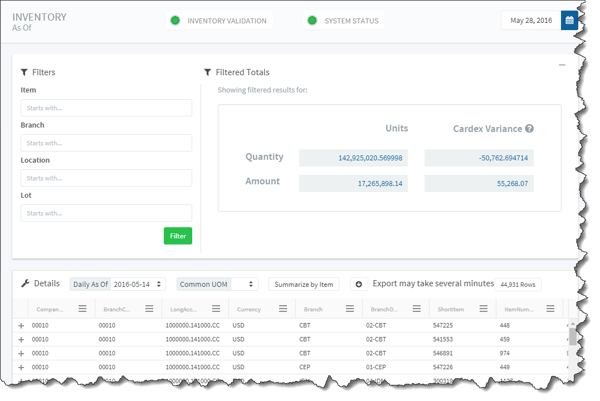Expand the first row in grid

coord(21,326)
